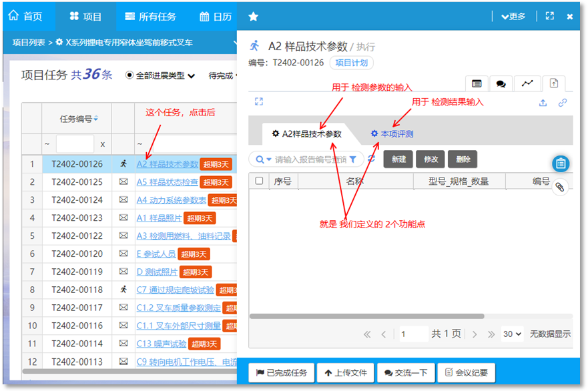Open the 更多 dropdown menu
The width and height of the screenshot is (588, 391).
(x=513, y=17)
